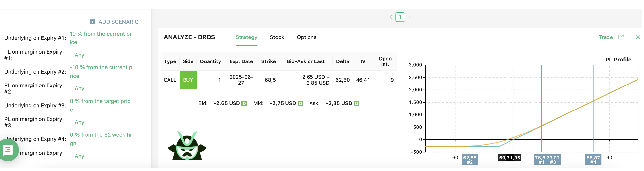The width and height of the screenshot is (644, 171).
Task: Open PL on margin Expiry #2 Any dropdown
Action: coord(79,88)
